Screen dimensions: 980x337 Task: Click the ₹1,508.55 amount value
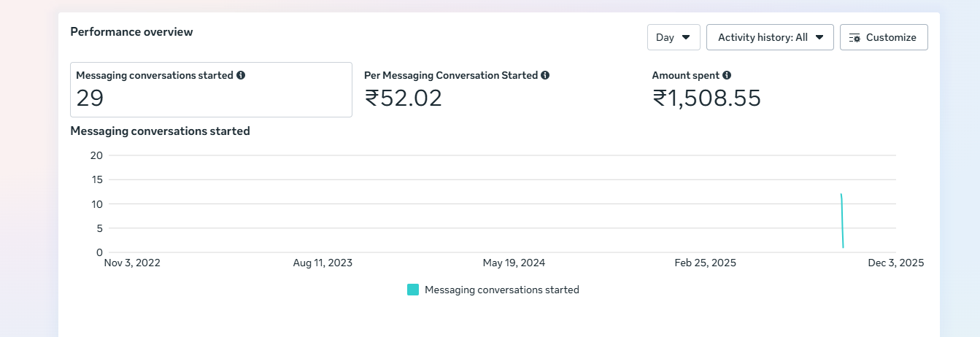(706, 98)
